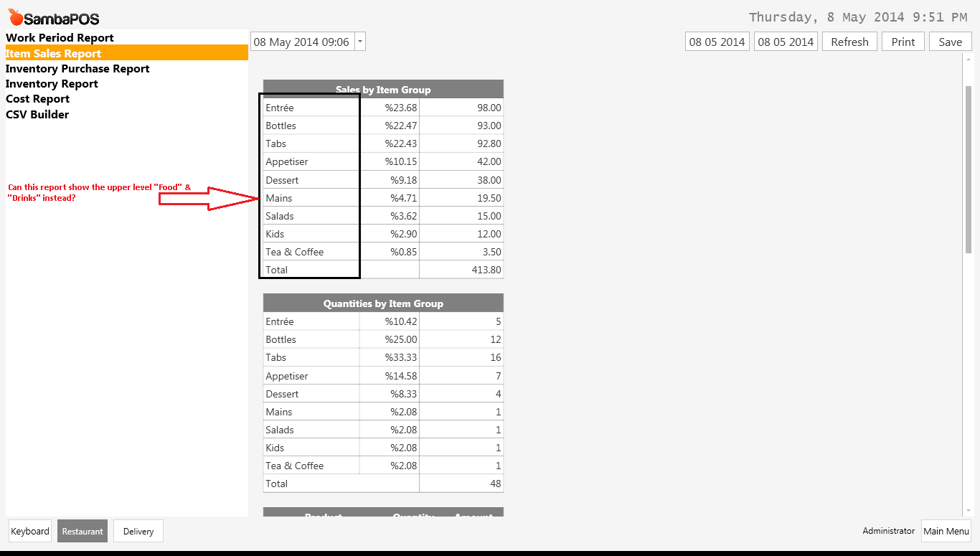This screenshot has height=556, width=980.
Task: Click the end date field for the report range
Action: [785, 41]
